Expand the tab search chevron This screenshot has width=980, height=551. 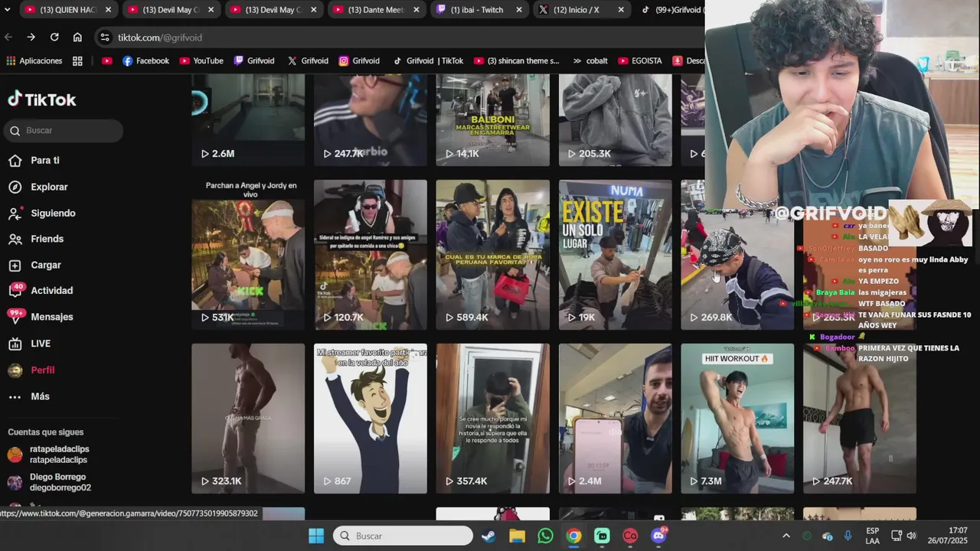9,10
